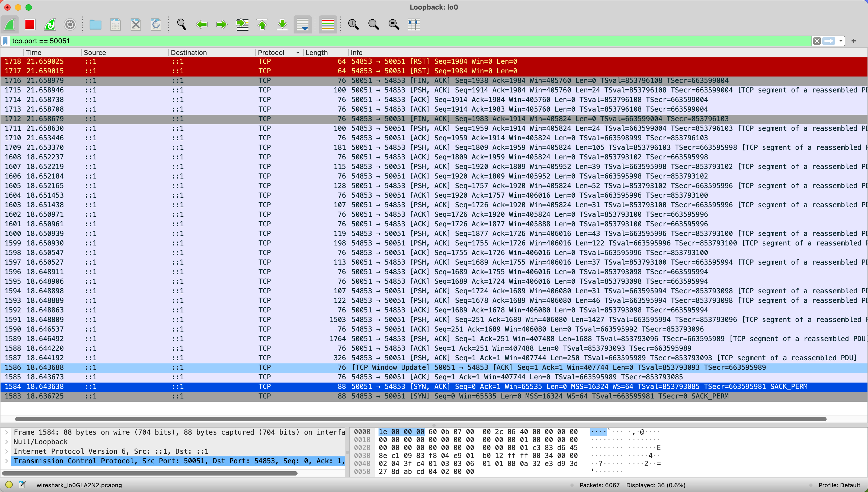Select packet 1583 SYN row
Viewport: 868px width, 492px height.
tap(434, 396)
